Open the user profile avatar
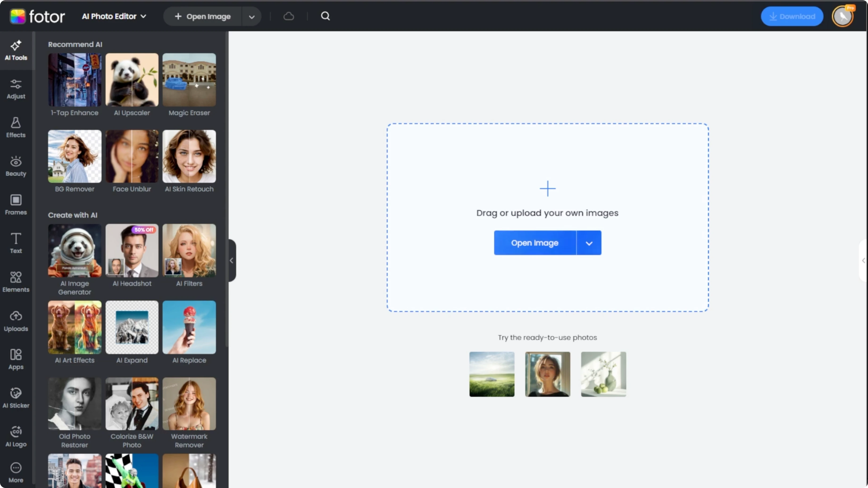Image resolution: width=868 pixels, height=488 pixels. [x=843, y=16]
